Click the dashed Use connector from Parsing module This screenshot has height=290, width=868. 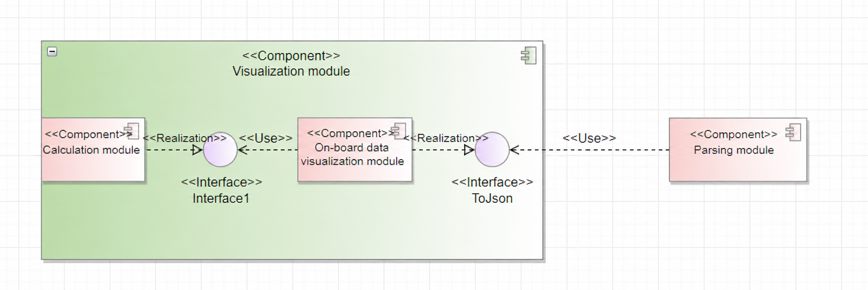pyautogui.click(x=590, y=150)
